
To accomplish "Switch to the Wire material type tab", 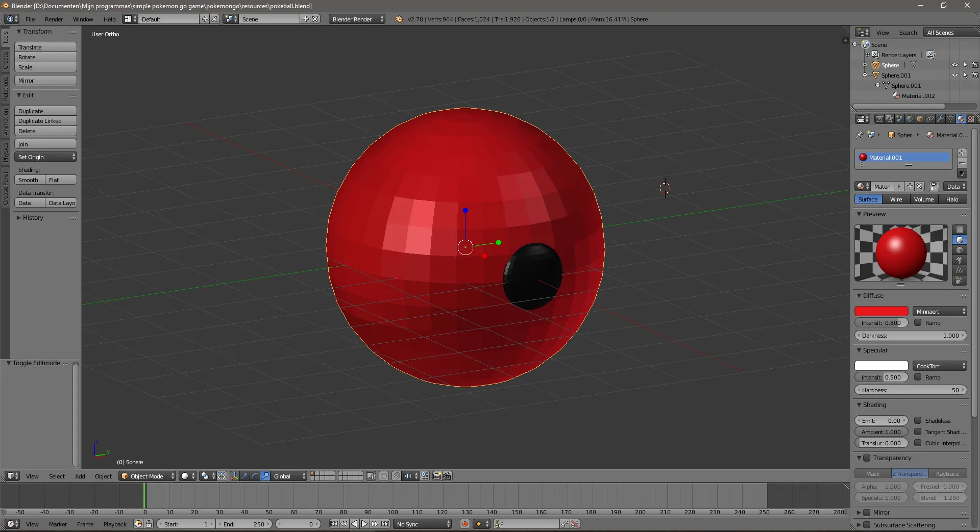I will (896, 199).
